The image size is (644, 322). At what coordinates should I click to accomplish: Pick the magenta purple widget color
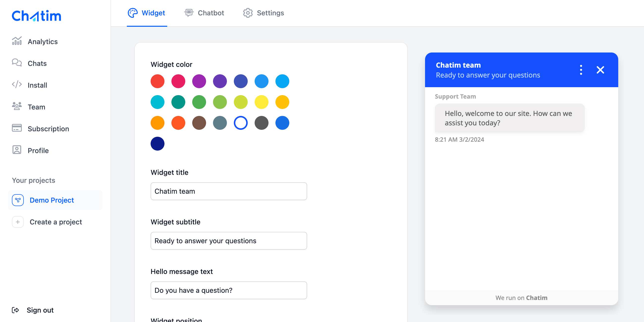click(199, 81)
